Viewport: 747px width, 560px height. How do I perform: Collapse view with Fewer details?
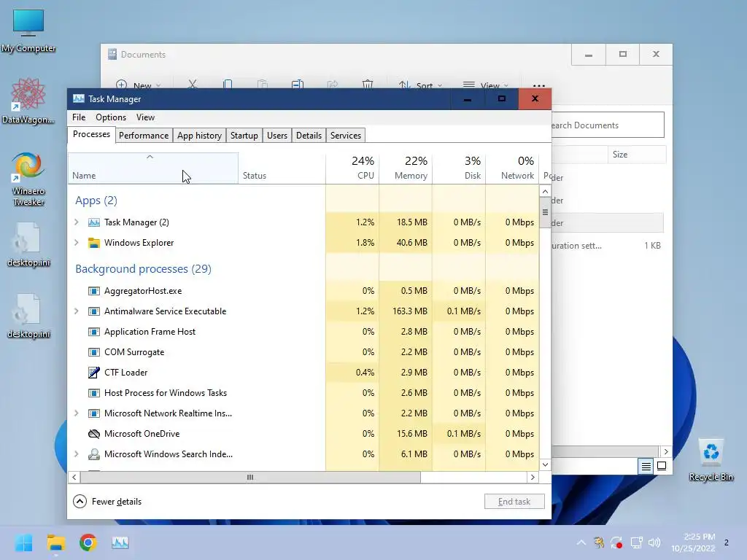[x=107, y=502]
